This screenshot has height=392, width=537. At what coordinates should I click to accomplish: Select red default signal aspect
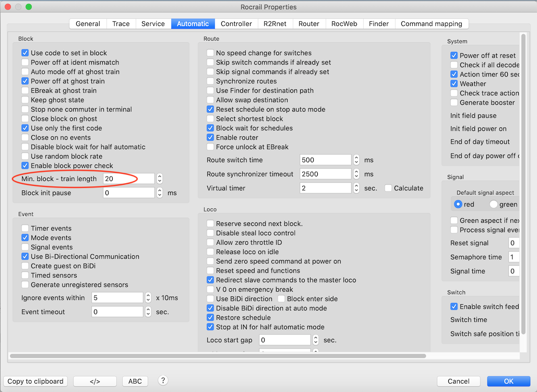pyautogui.click(x=458, y=204)
